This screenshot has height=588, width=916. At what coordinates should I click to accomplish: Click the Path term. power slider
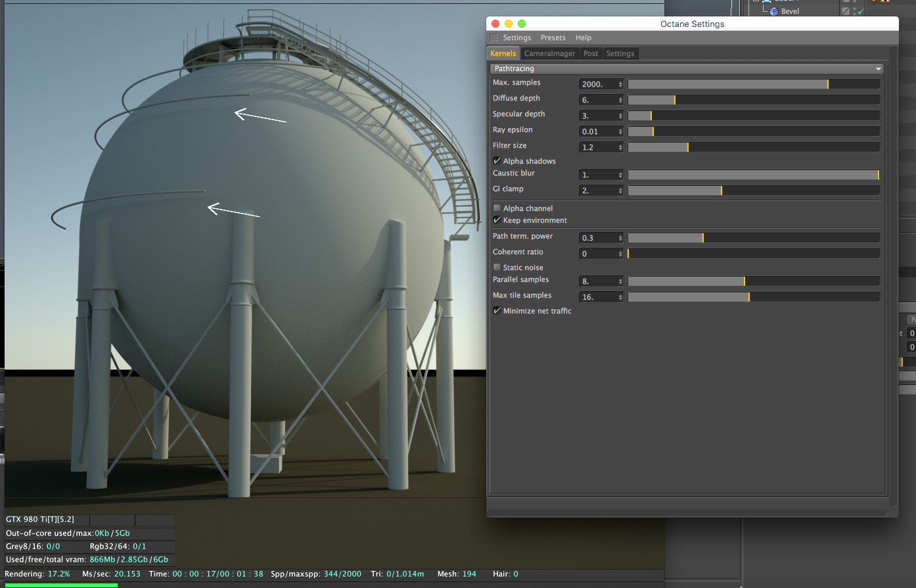[x=753, y=238]
